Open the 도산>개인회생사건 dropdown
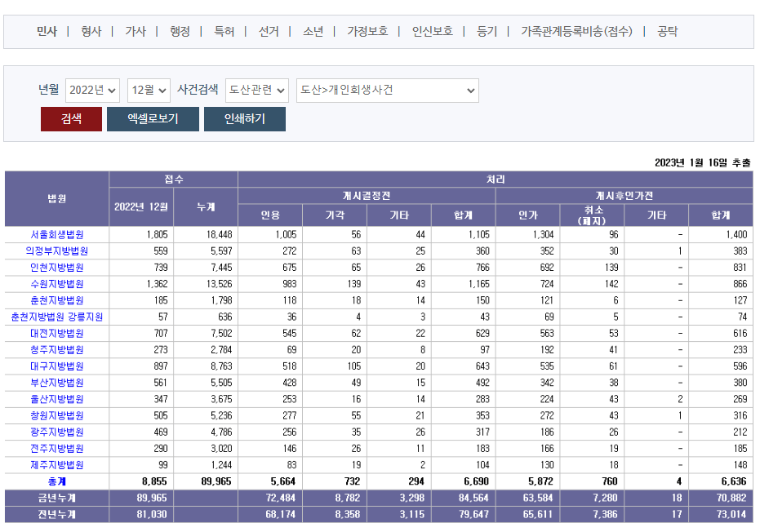 pos(387,90)
